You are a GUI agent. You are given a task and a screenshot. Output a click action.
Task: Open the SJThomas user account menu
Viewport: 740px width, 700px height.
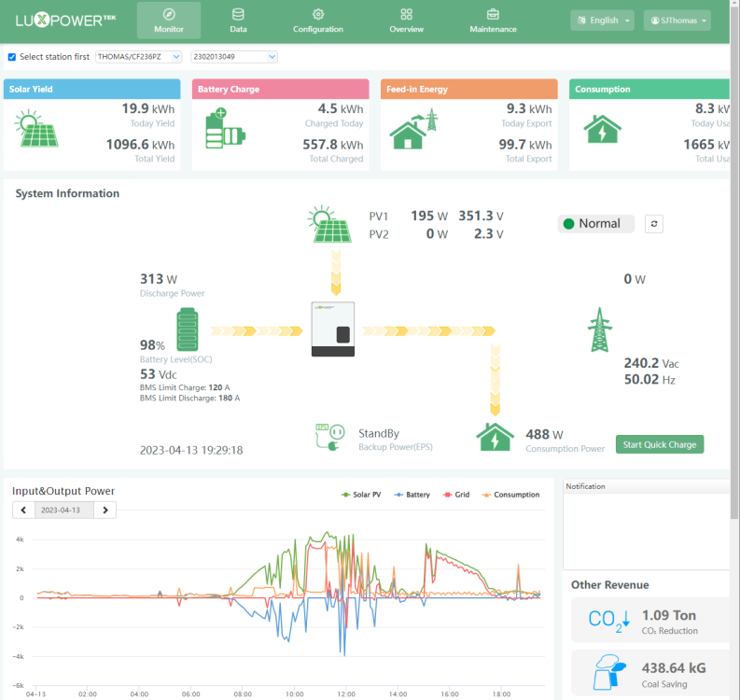(677, 21)
